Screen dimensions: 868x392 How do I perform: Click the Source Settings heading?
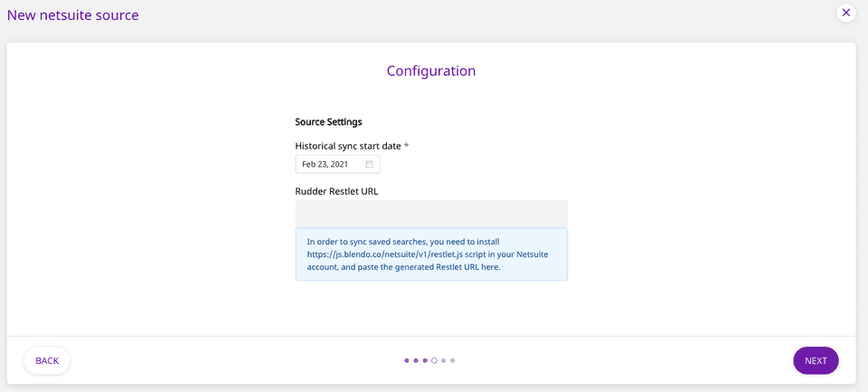[x=328, y=121]
